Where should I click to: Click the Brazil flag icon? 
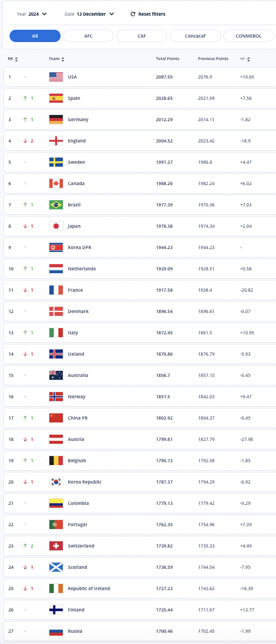(56, 205)
